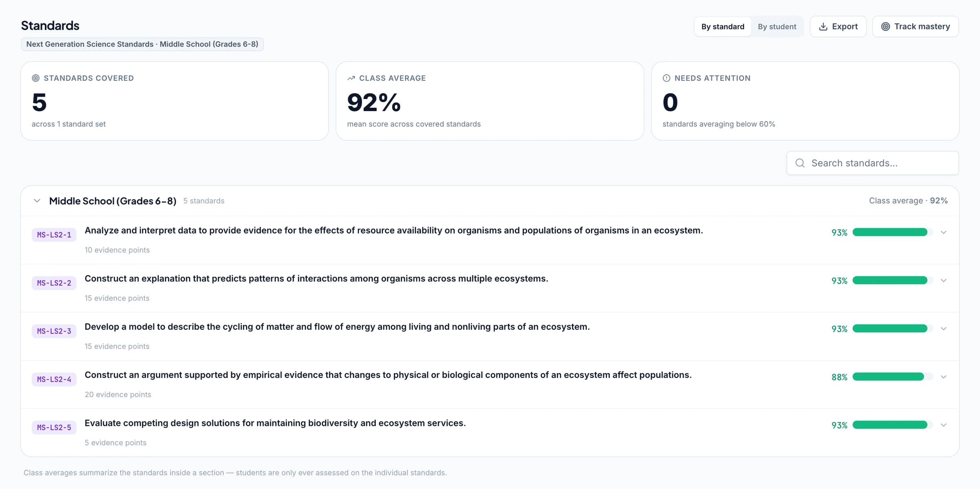Click the Standards Covered target icon
Screen dimensions: 980x489
pos(36,78)
